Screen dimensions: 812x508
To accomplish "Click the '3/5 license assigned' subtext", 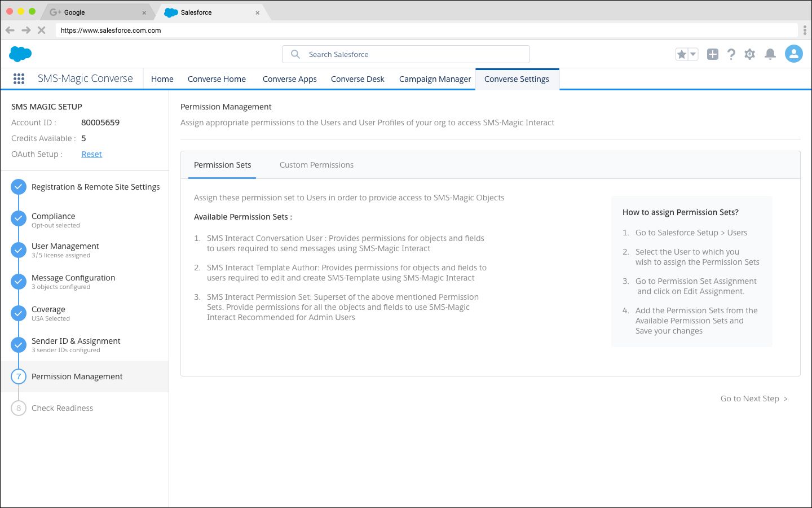I will tap(61, 255).
